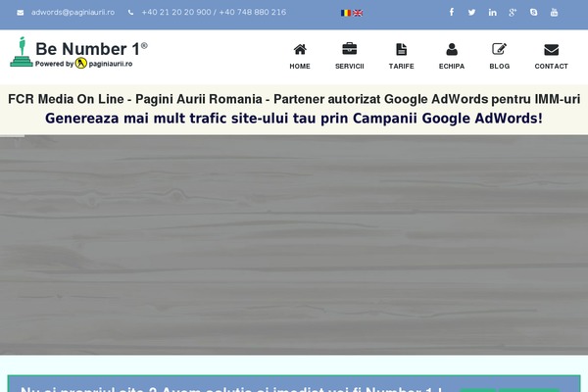
Task: Open the Twitter social icon
Action: (x=471, y=13)
